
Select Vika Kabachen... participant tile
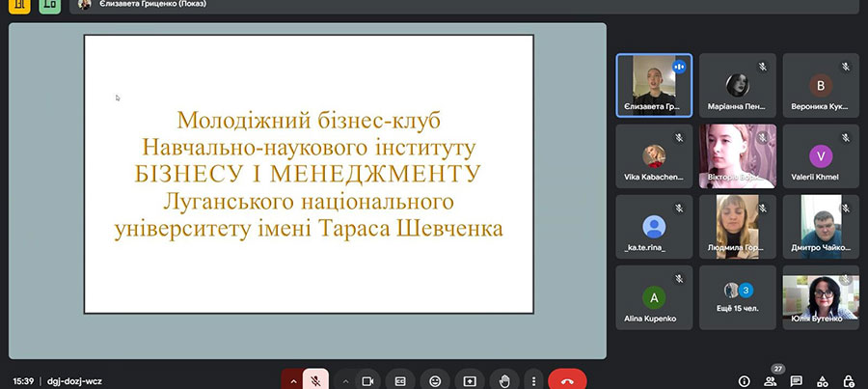click(x=654, y=155)
